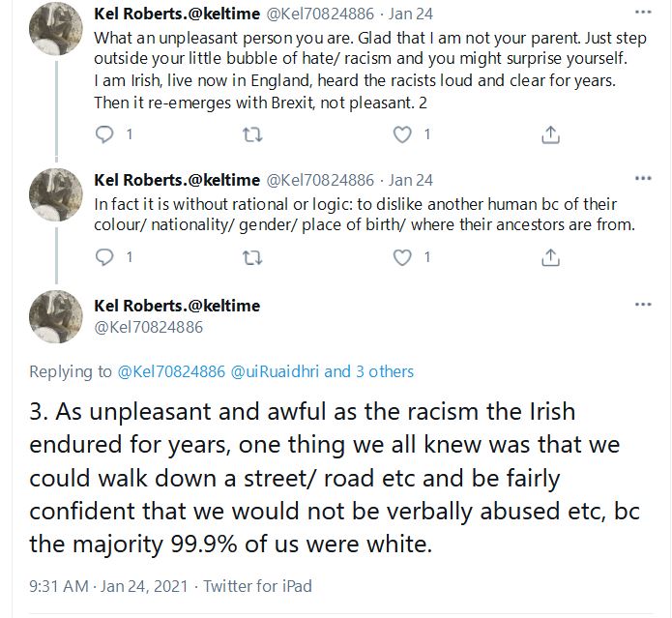Open more options on the second tweet

pyautogui.click(x=643, y=178)
